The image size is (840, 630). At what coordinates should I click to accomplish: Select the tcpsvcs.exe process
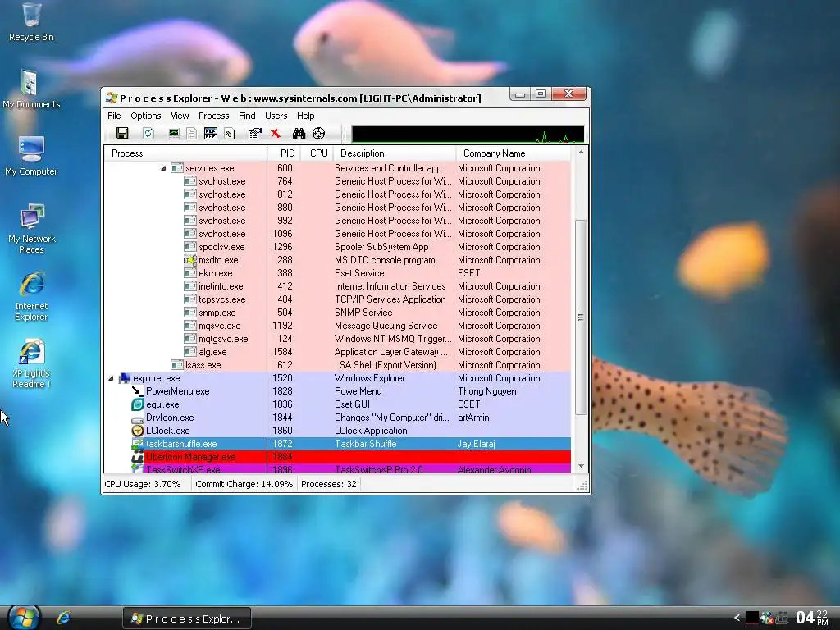(x=337, y=299)
